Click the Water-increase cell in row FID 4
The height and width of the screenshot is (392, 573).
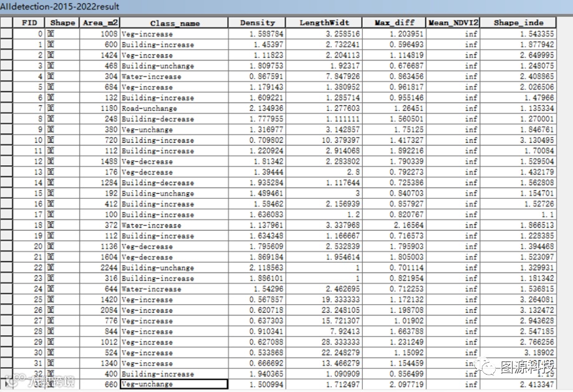pos(175,77)
